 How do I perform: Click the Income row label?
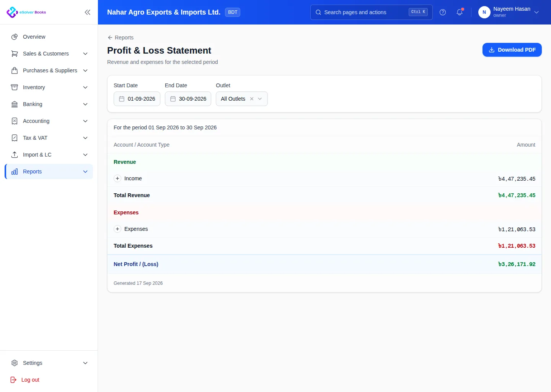point(133,178)
